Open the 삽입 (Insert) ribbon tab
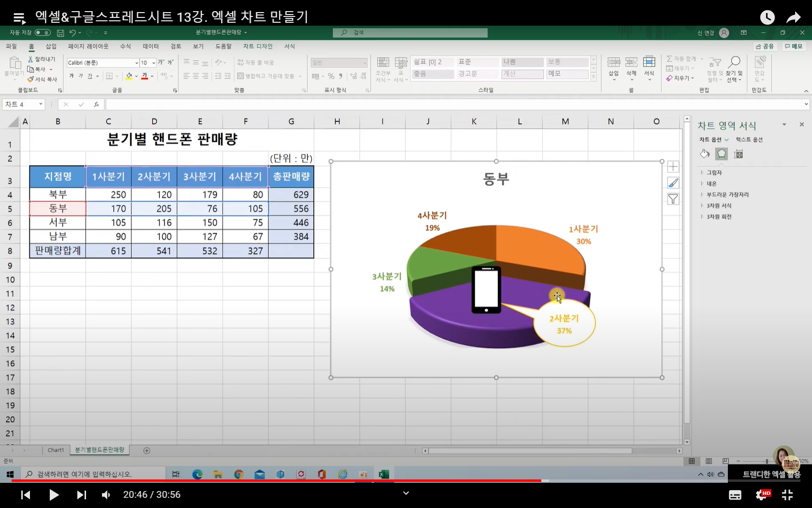 (x=51, y=46)
